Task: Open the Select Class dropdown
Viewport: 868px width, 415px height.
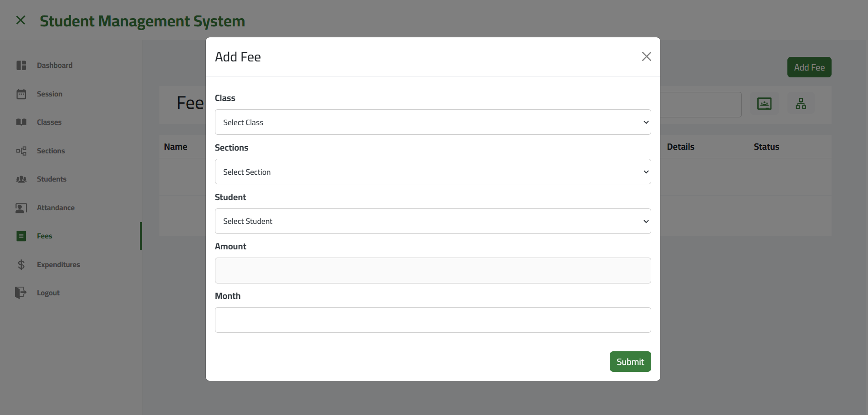Action: pyautogui.click(x=433, y=122)
